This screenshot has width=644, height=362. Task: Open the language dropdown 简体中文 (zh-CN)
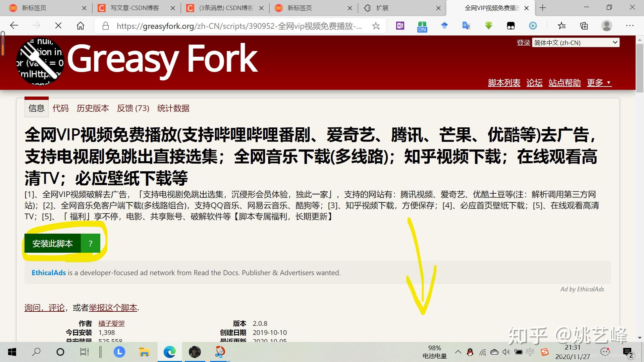(x=576, y=43)
